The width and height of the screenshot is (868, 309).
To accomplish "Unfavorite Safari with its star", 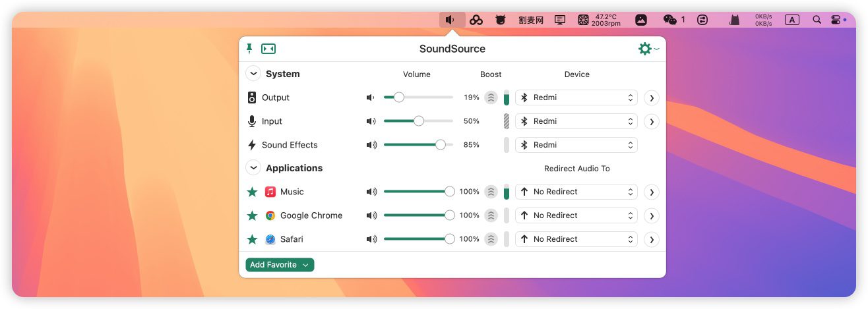I will [252, 239].
